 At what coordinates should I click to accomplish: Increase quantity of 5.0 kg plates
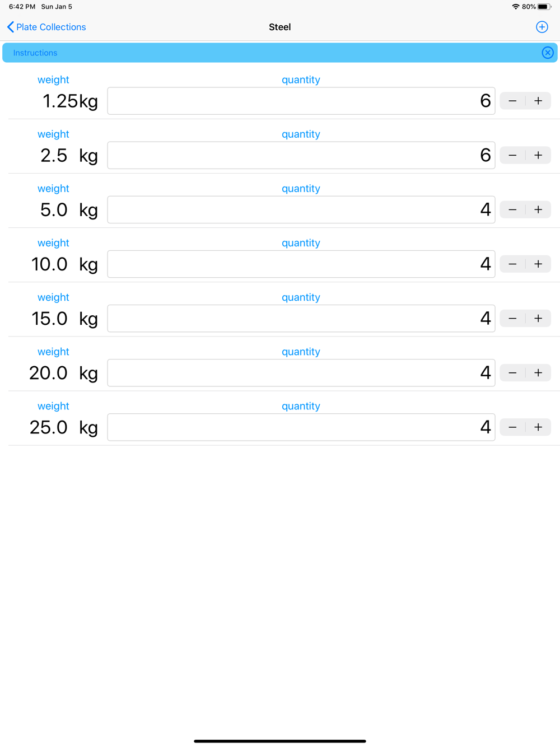[x=538, y=209]
